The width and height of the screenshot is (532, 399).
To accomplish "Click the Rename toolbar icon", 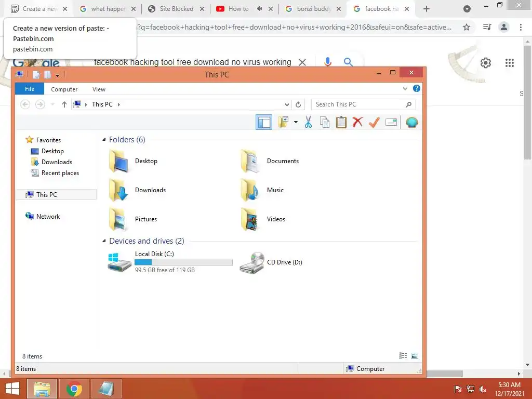I will (391, 122).
